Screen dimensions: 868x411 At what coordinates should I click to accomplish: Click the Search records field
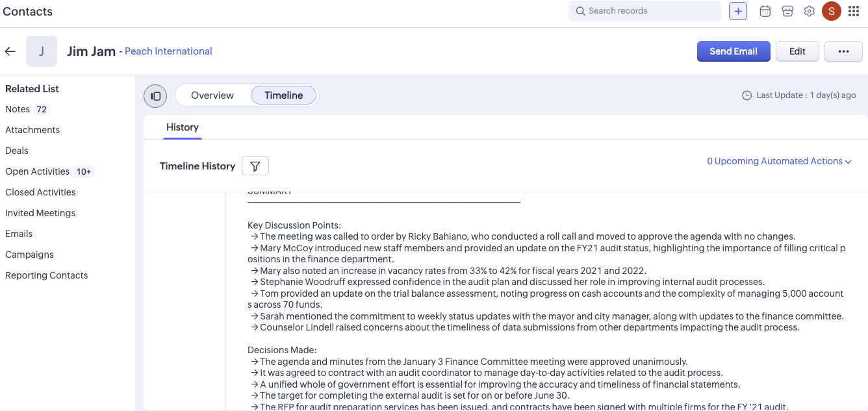[x=644, y=11]
